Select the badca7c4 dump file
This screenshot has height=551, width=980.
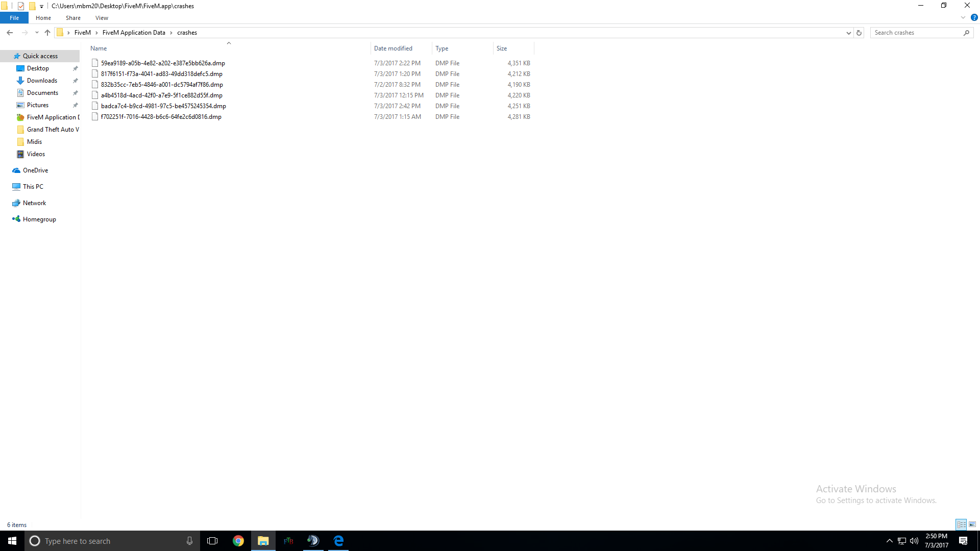(x=163, y=106)
